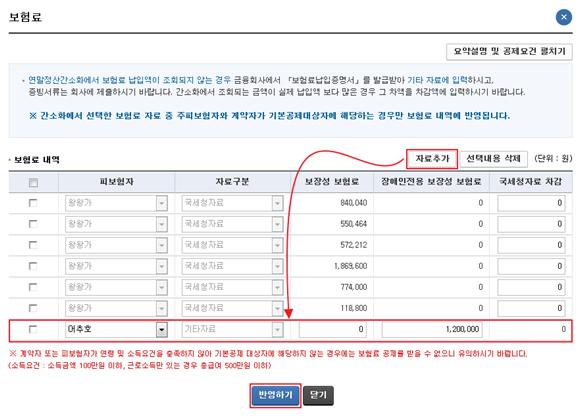Click the 1,869,600 amount cell
581x418 pixels.
coord(351,266)
